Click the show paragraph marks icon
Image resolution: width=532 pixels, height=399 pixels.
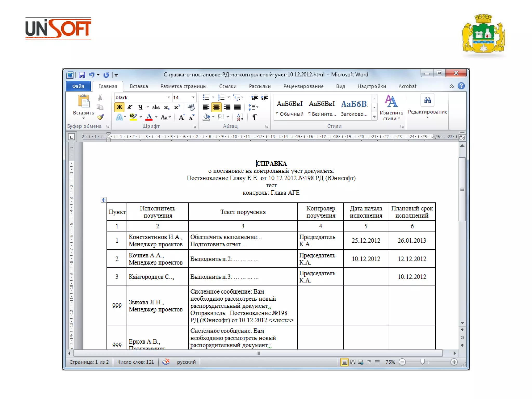(x=255, y=117)
